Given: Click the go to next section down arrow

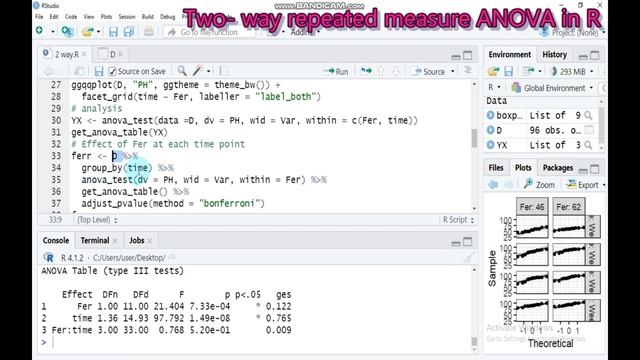Looking at the screenshot, I should [396, 71].
